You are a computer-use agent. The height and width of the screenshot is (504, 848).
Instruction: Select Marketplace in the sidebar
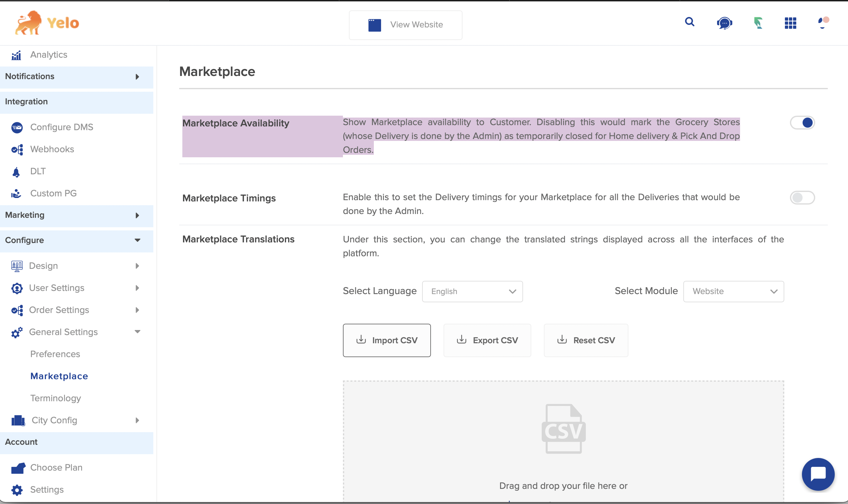coord(59,376)
